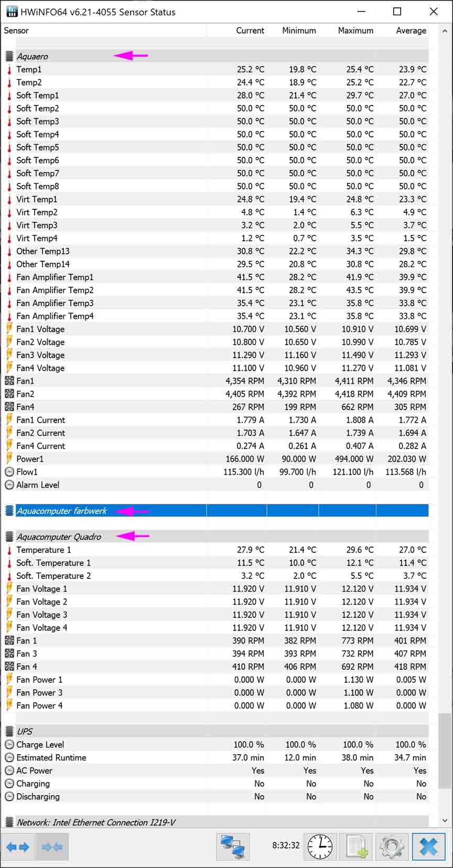Click the gauge icon beside Charge Level
453x868 pixels.
9,744
